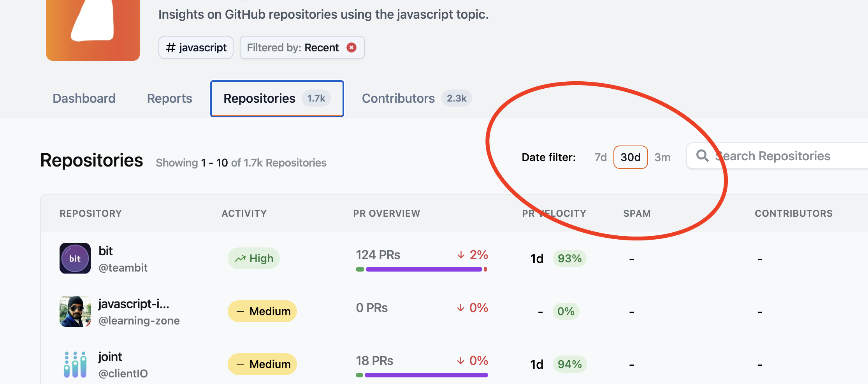Open the #javascript topic link
This screenshot has width=868, height=384.
196,47
